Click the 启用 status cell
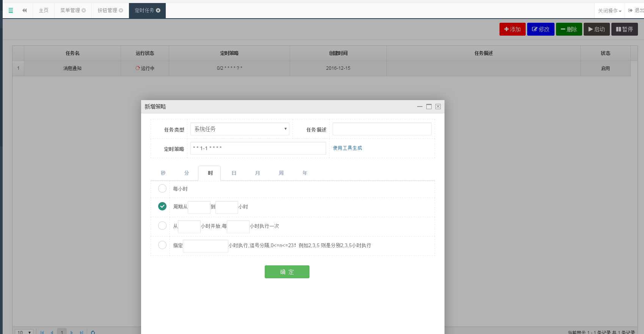Screen dimensions: 644x334 click(x=605, y=68)
